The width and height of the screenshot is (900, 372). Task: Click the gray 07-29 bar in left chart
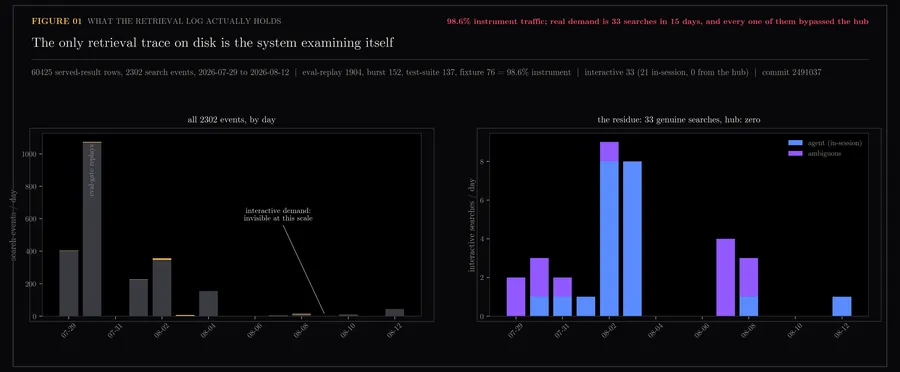click(69, 283)
